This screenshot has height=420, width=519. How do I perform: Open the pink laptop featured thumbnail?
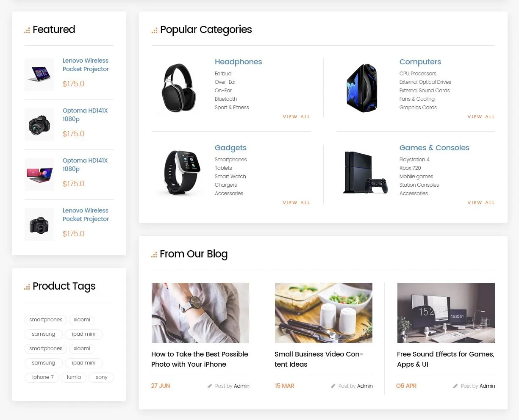coord(39,174)
